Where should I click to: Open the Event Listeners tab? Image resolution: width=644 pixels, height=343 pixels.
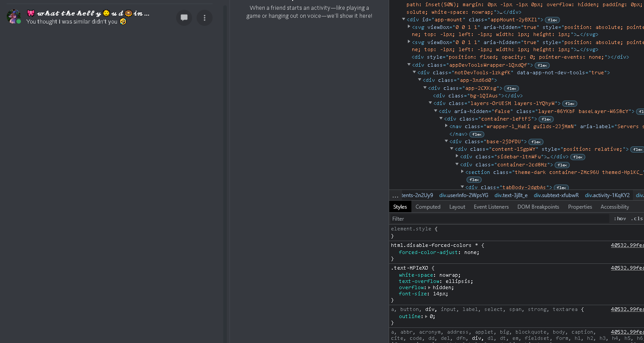coord(491,207)
